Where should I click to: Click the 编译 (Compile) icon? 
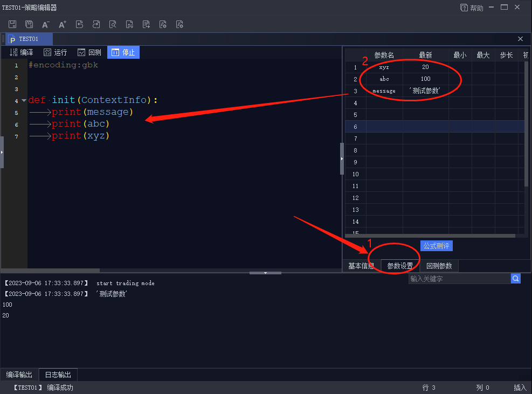(22, 52)
